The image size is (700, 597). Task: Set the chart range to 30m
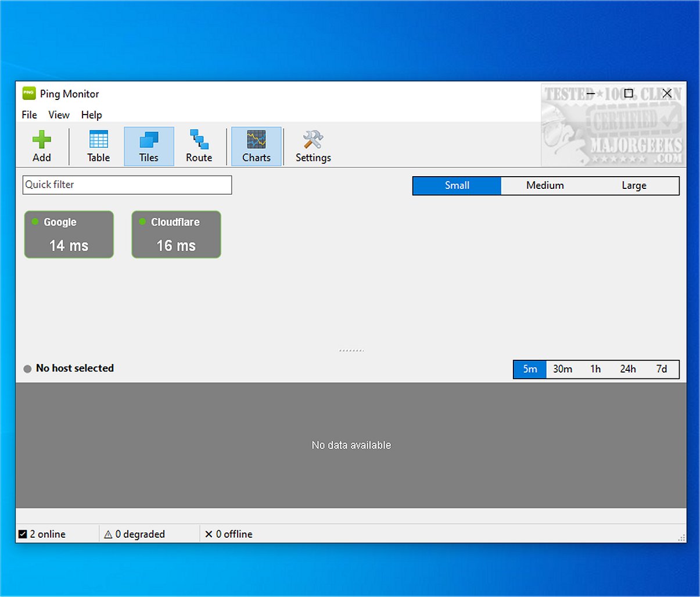(x=562, y=369)
